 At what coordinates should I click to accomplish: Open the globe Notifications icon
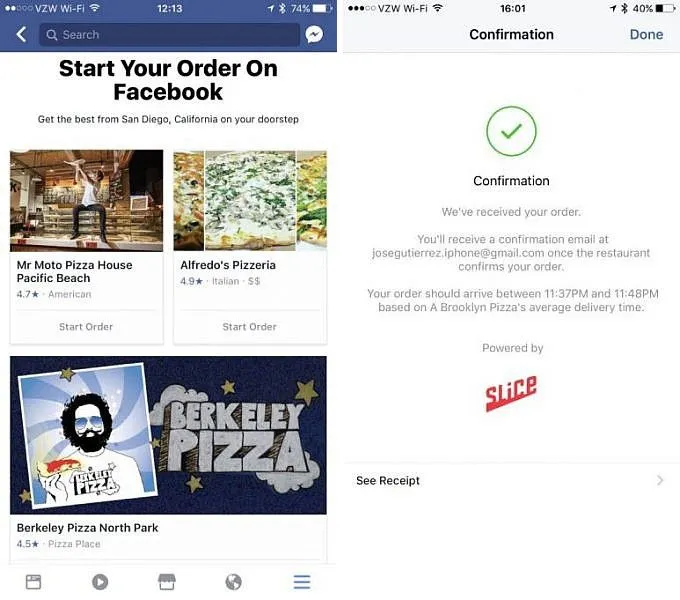tap(234, 582)
